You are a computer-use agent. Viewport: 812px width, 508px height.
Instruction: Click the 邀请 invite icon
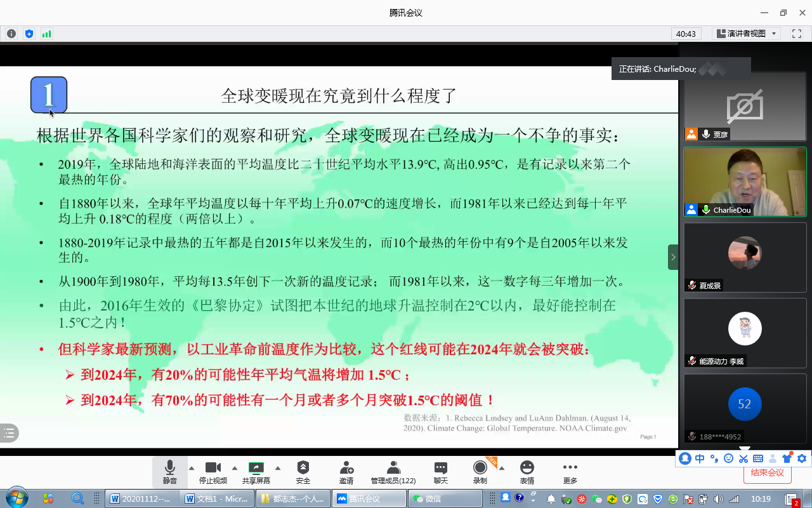[x=346, y=472]
